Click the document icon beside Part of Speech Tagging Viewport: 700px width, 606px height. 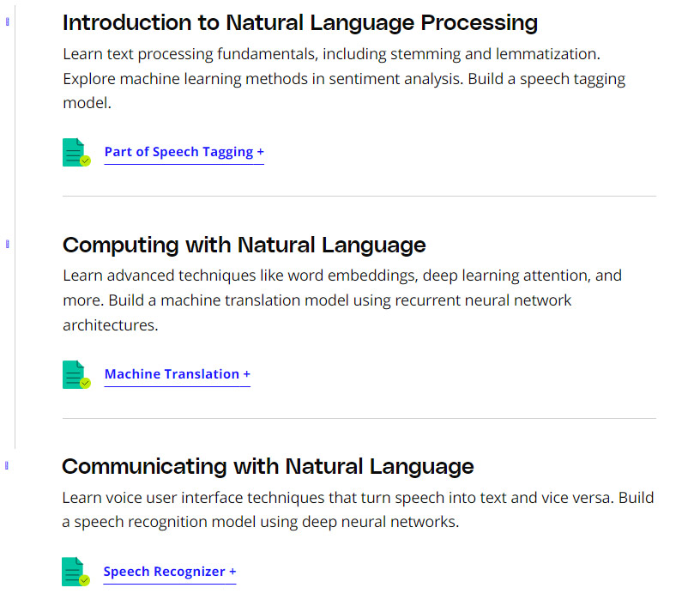[x=77, y=152]
